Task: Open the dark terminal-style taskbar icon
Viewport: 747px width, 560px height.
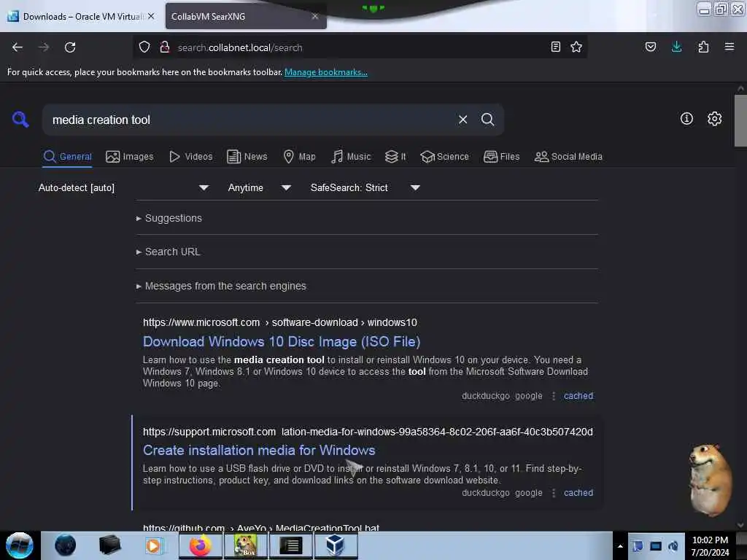Action: pyautogui.click(x=291, y=545)
